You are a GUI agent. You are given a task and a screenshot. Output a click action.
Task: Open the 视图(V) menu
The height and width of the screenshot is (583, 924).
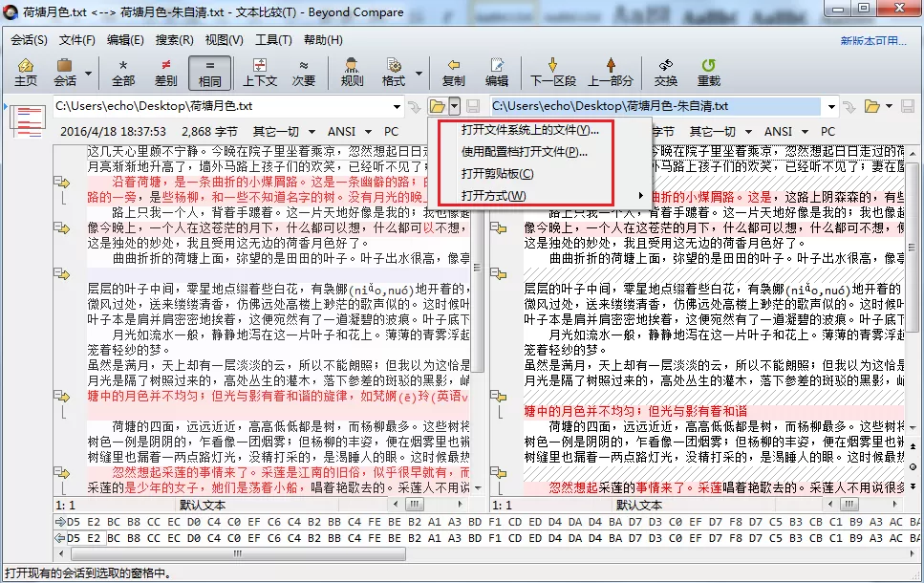tap(224, 40)
